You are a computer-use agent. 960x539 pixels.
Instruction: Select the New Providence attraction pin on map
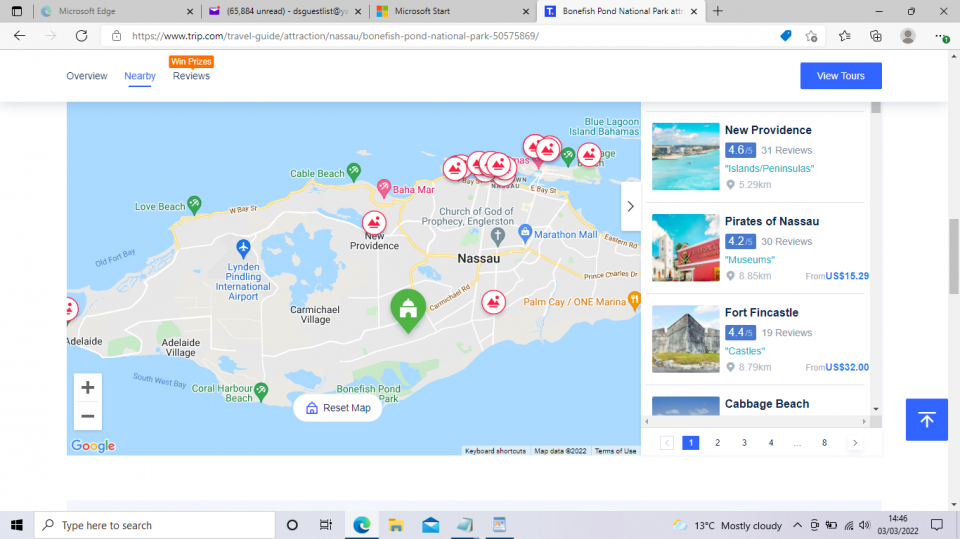pyautogui.click(x=374, y=223)
